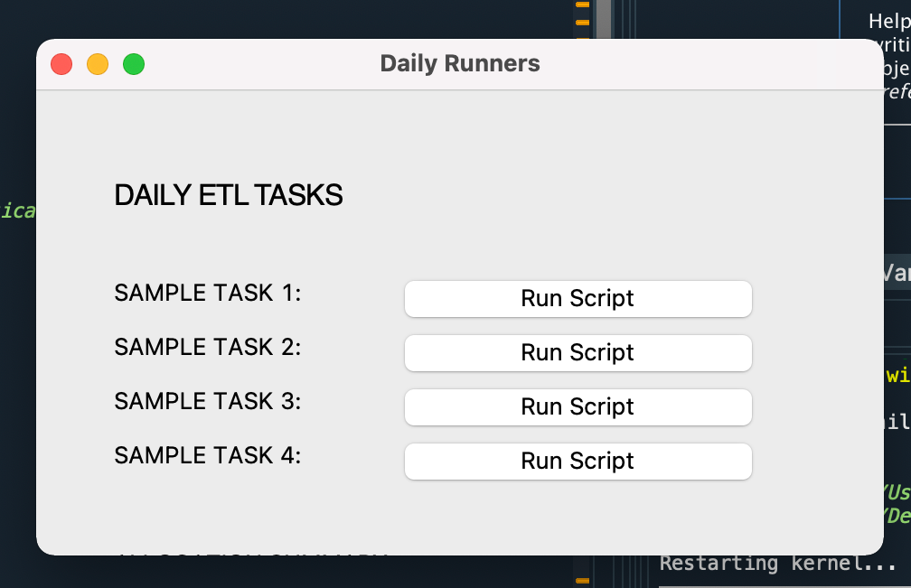
Task: Click the background editor scrollbar thumb
Action: (604, 19)
